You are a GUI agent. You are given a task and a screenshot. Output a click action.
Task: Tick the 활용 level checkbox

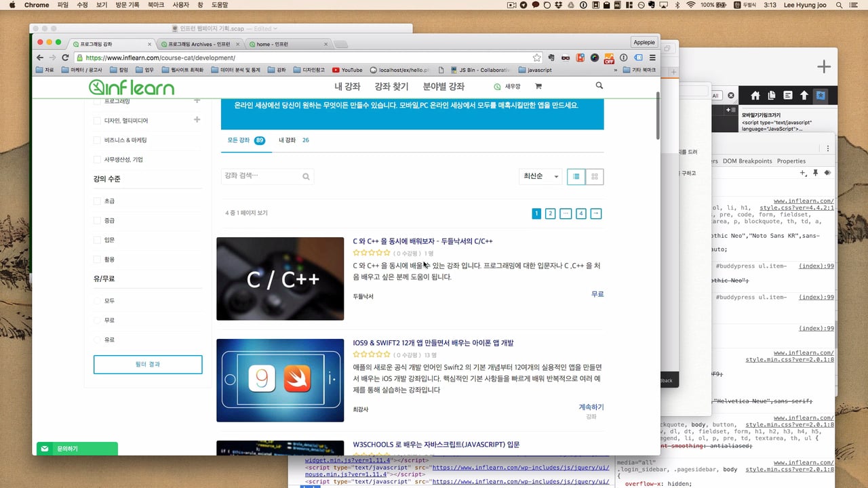pyautogui.click(x=98, y=260)
